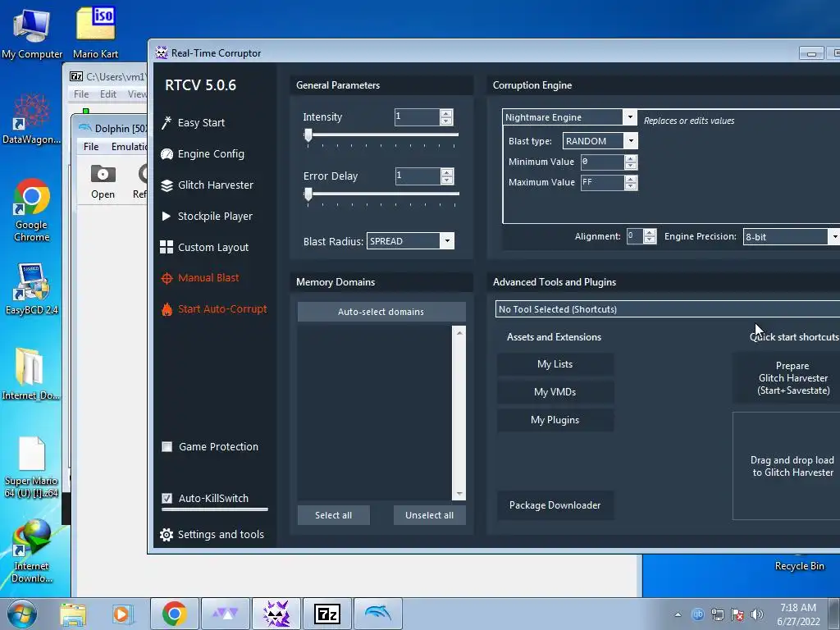This screenshot has height=630, width=840.
Task: Select EasyBCD 2.4 desktop icon
Action: [x=31, y=290]
